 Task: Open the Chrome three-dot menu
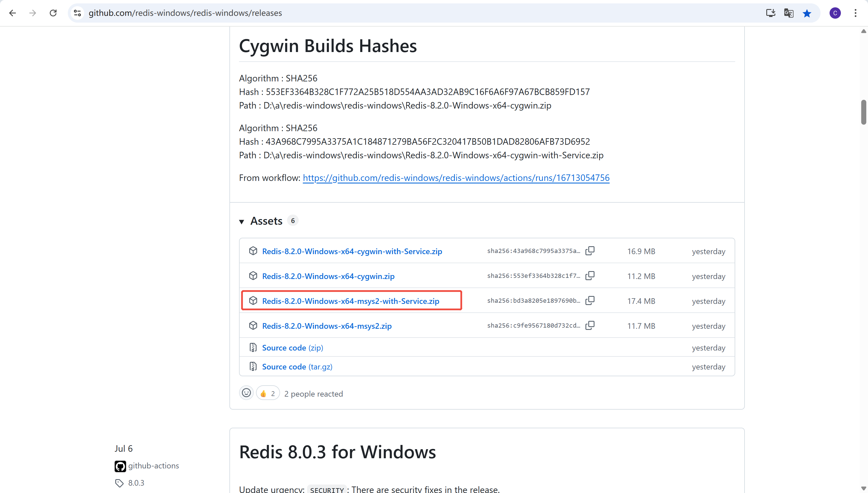pyautogui.click(x=856, y=13)
